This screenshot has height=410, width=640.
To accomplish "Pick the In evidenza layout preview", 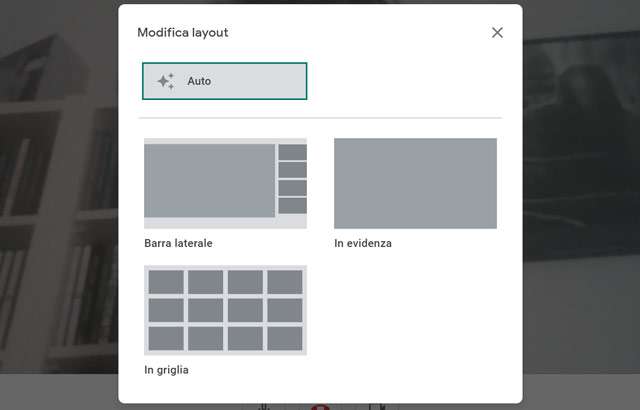I will [415, 183].
